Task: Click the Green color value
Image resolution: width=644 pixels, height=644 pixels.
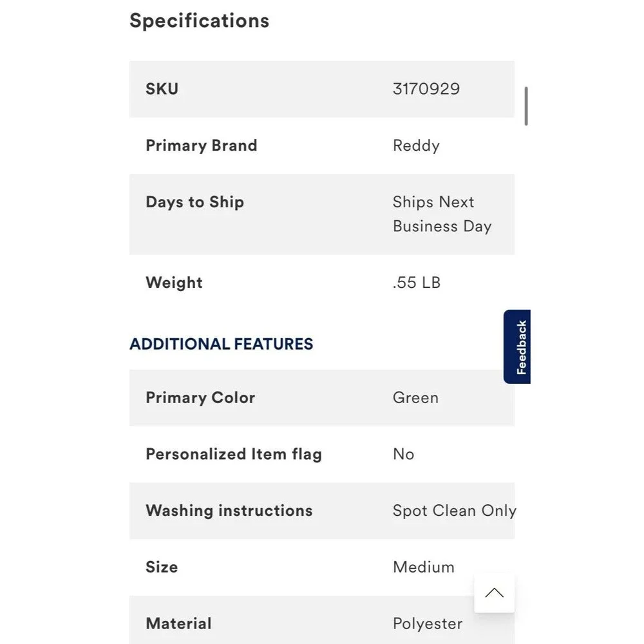Action: [415, 397]
